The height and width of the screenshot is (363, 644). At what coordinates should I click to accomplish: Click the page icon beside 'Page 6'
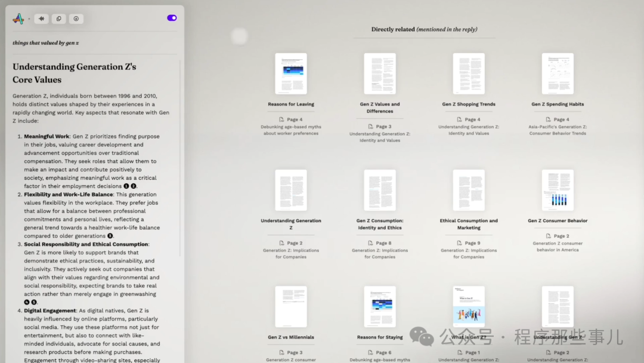point(370,353)
